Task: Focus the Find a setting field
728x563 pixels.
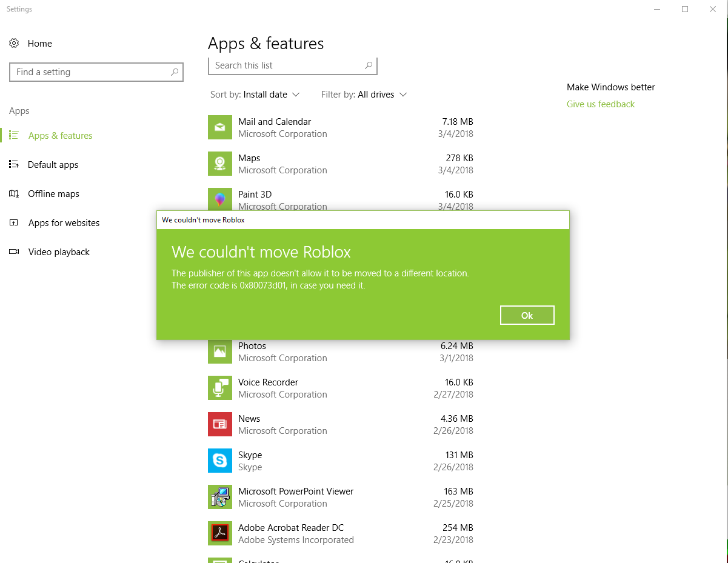Action: tap(96, 72)
